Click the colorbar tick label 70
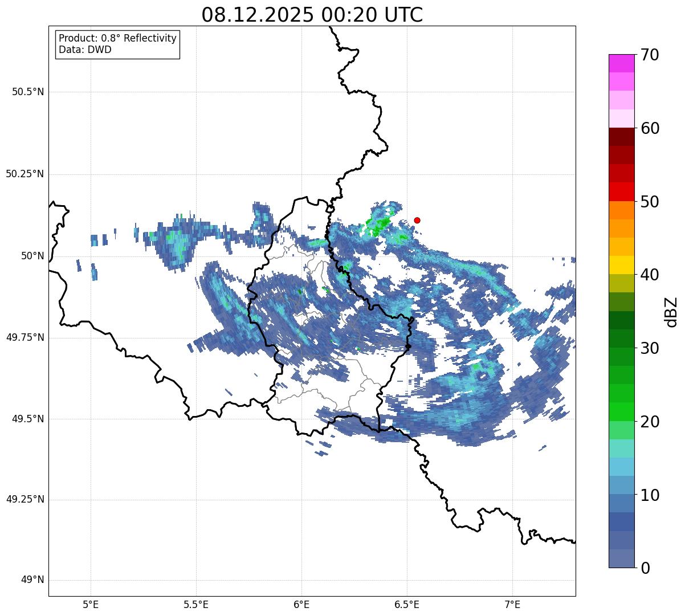The width and height of the screenshot is (685, 616). 650,55
